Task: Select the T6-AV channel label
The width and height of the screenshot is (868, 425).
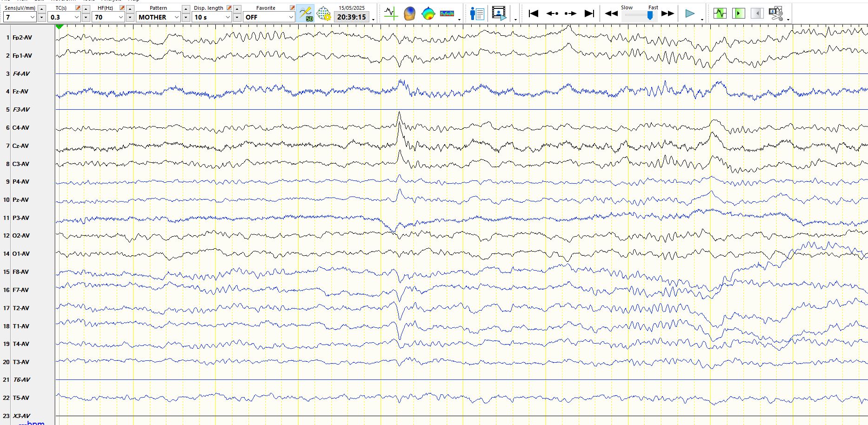Action: [x=21, y=380]
